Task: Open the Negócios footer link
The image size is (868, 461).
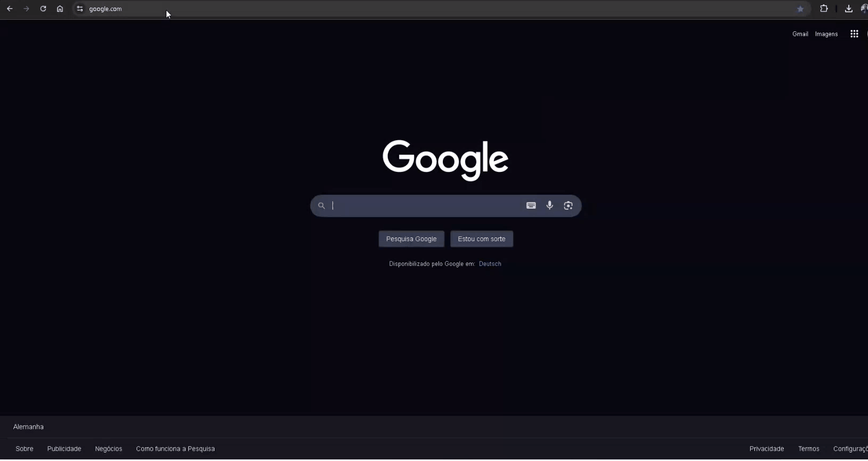Action: coord(109,449)
